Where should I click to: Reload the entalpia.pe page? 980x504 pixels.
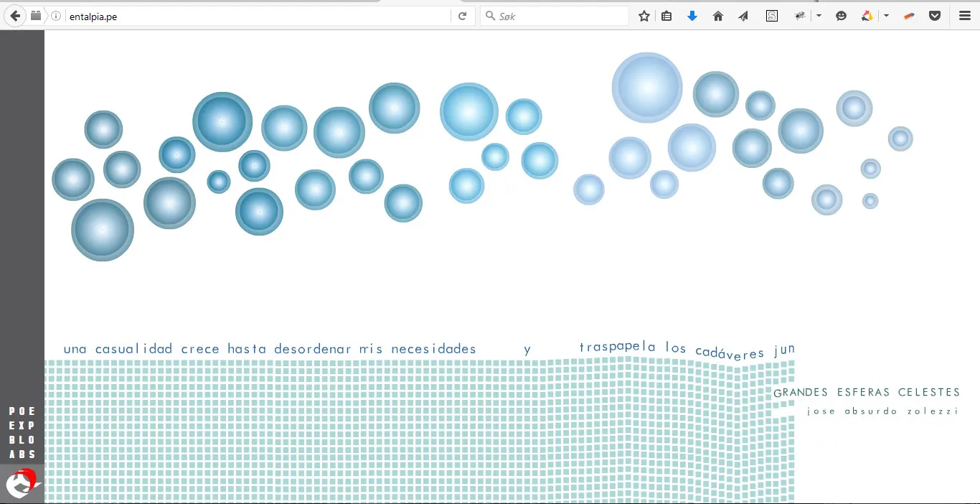(x=463, y=16)
